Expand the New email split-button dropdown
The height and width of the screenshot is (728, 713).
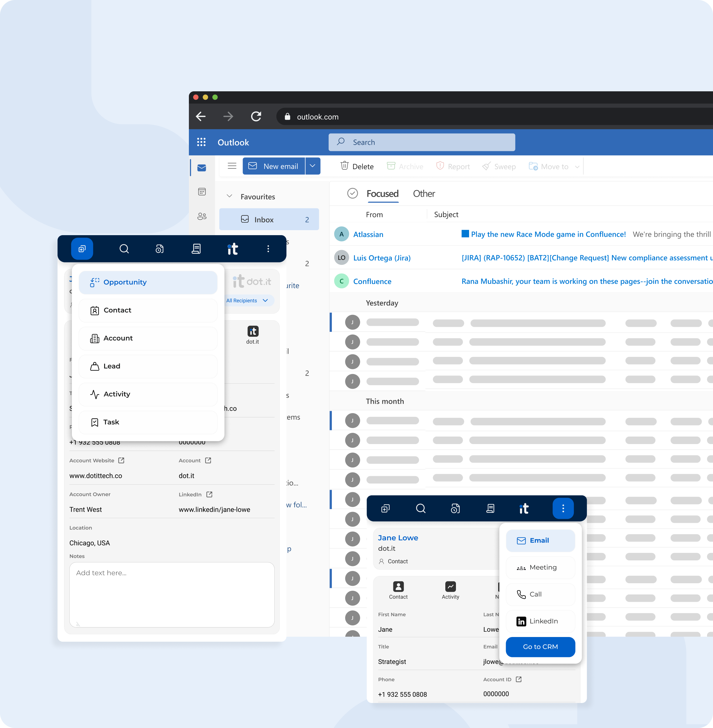pos(313,166)
